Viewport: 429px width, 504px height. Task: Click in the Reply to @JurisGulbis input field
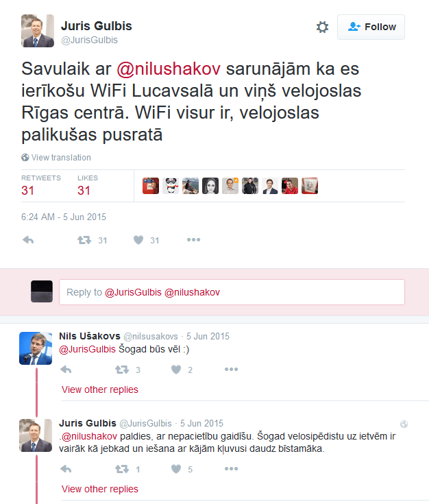pos(232,292)
